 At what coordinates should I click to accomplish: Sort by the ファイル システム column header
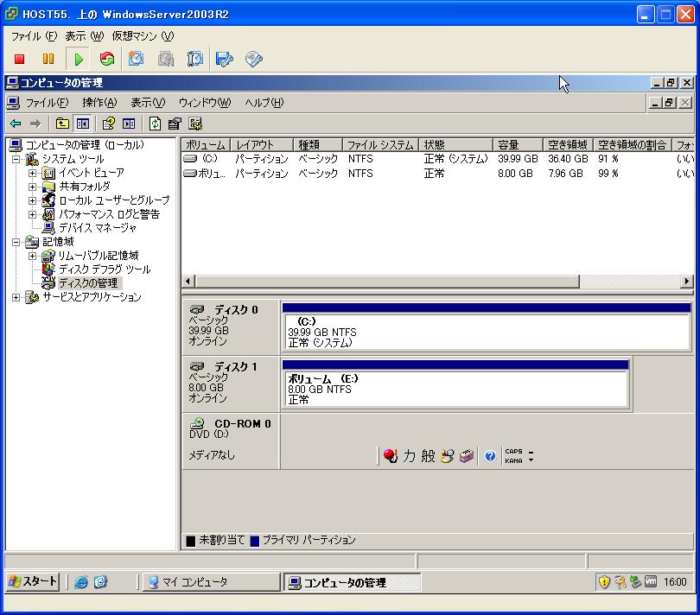[381, 145]
